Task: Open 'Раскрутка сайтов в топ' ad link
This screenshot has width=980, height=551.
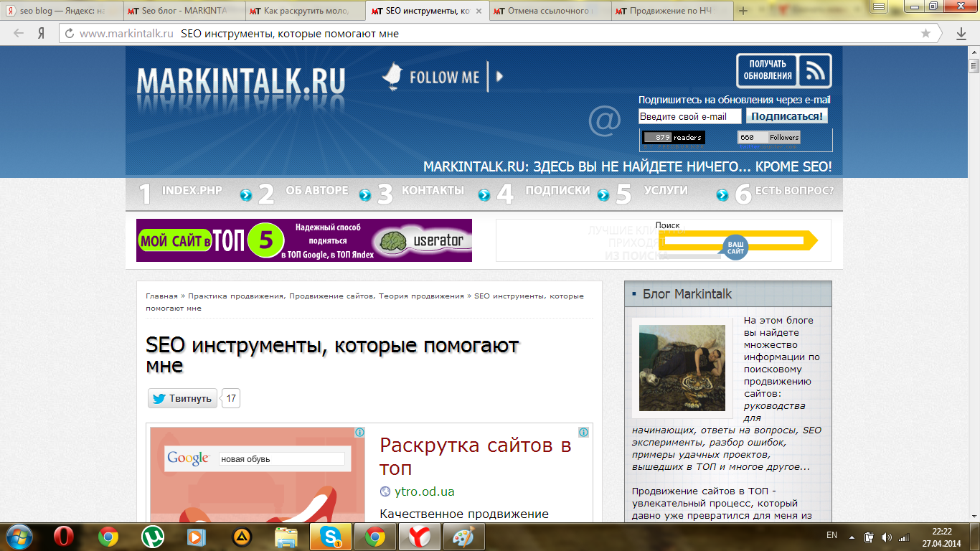Action: pyautogui.click(x=476, y=456)
